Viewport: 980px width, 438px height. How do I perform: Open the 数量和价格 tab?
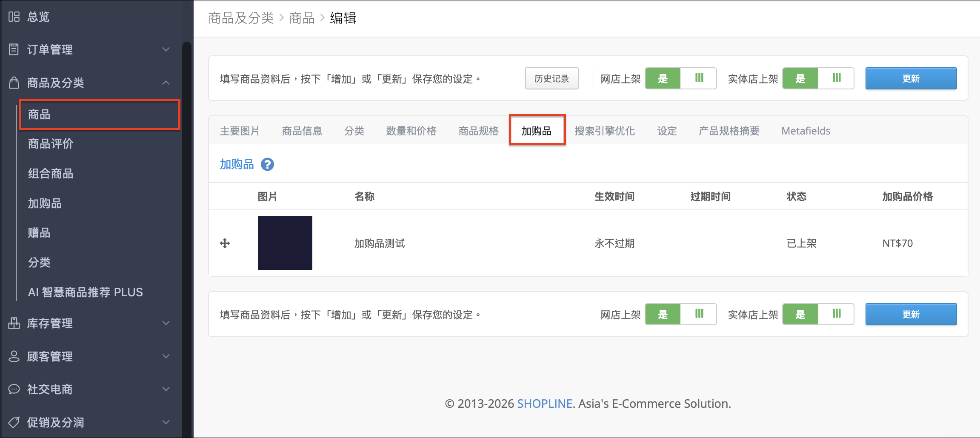pos(411,131)
